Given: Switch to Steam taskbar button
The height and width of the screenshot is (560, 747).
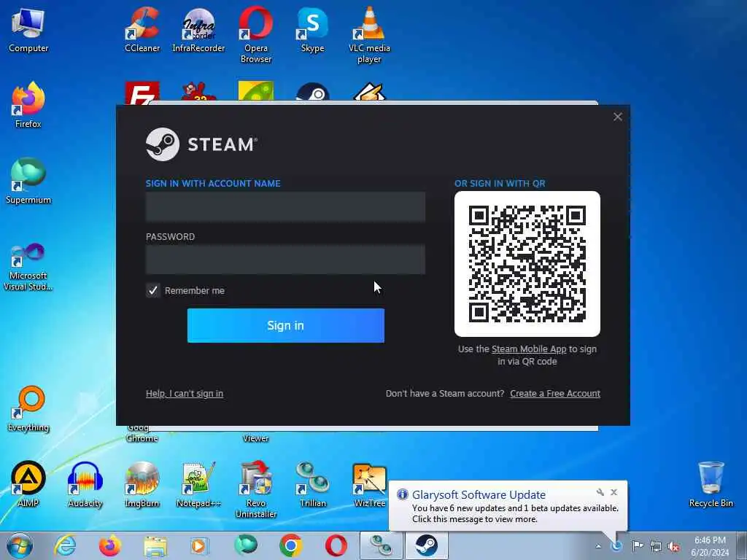Looking at the screenshot, I should 426,545.
